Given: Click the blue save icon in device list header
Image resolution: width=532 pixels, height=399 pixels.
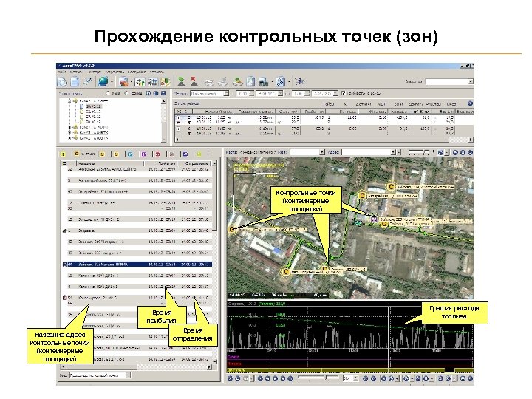Looking at the screenshot, I should click(163, 93).
